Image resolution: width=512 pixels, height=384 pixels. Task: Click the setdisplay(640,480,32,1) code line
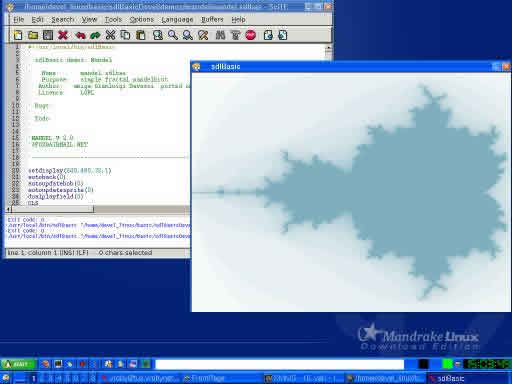tap(70, 171)
